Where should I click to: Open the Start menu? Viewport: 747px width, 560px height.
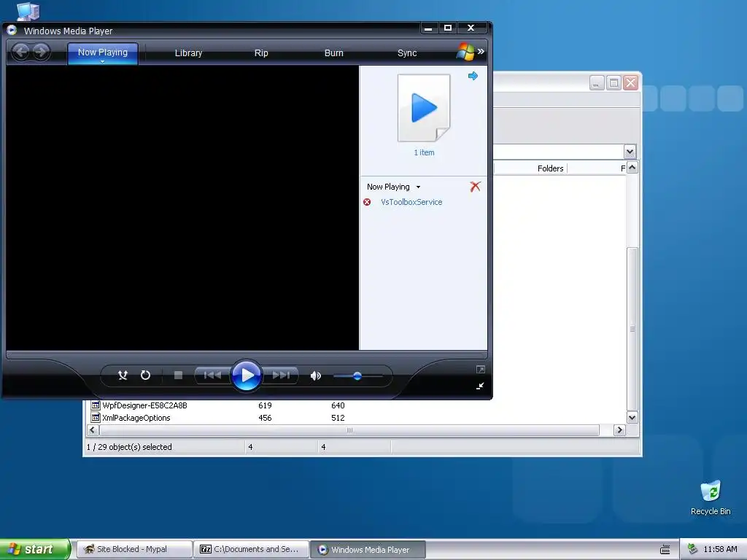pos(35,549)
